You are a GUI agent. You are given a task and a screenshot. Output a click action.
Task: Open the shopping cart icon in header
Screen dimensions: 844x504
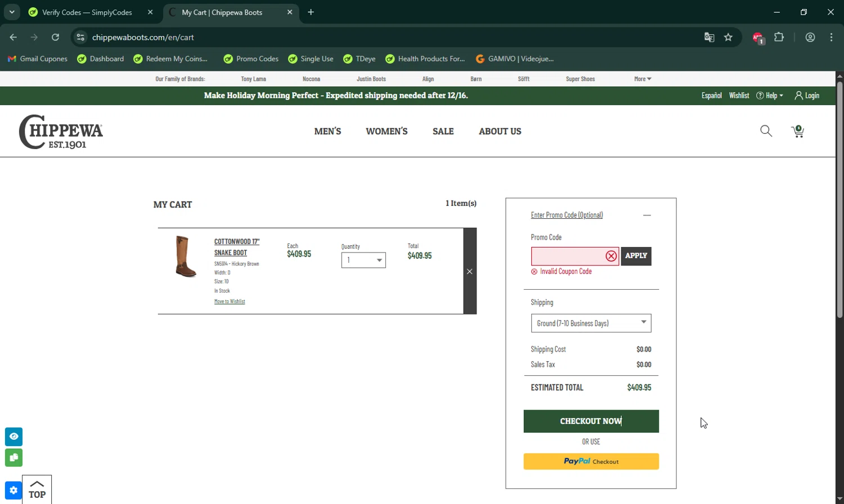(797, 132)
